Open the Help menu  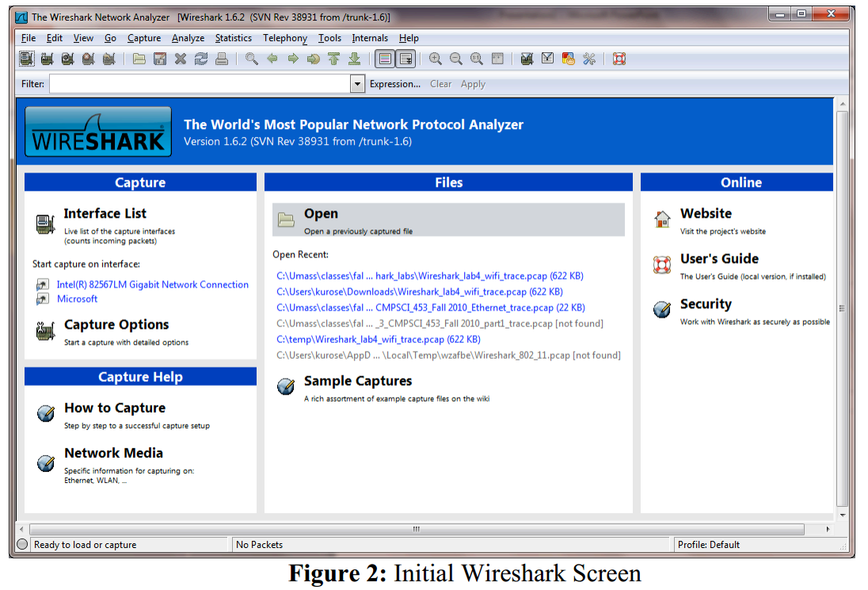click(x=409, y=38)
